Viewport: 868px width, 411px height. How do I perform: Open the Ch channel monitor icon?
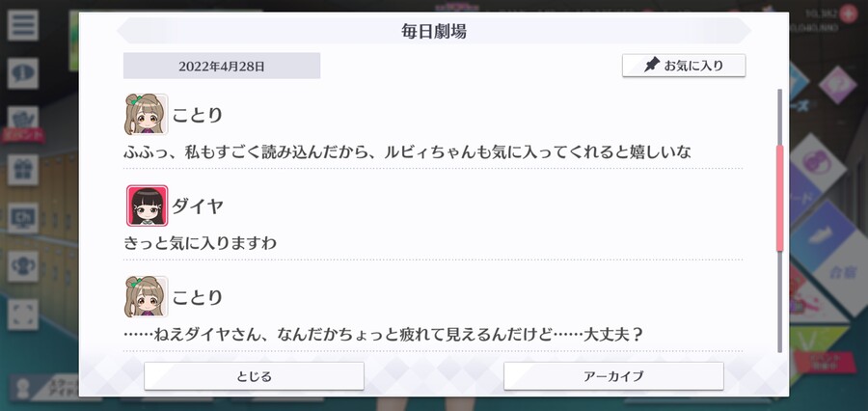pyautogui.click(x=23, y=218)
